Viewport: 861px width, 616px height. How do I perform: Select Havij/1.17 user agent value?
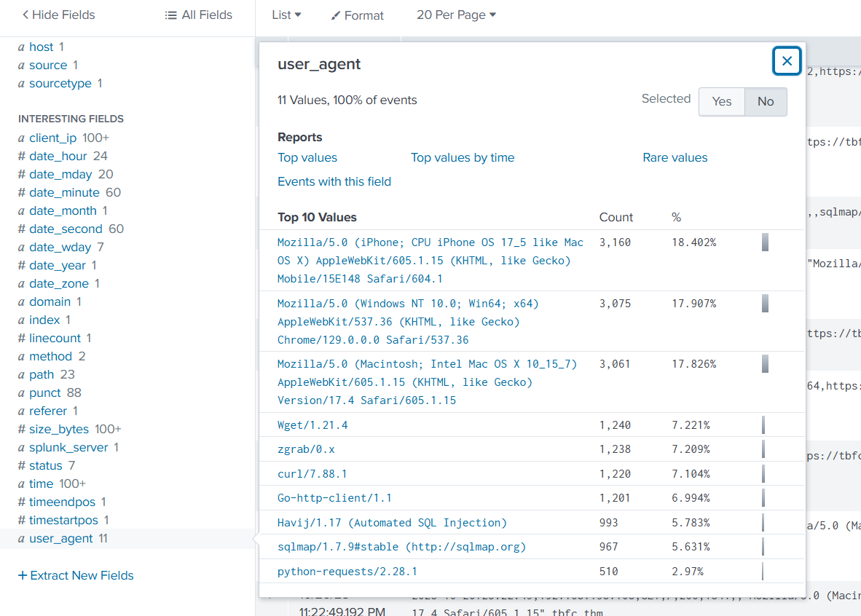click(392, 522)
